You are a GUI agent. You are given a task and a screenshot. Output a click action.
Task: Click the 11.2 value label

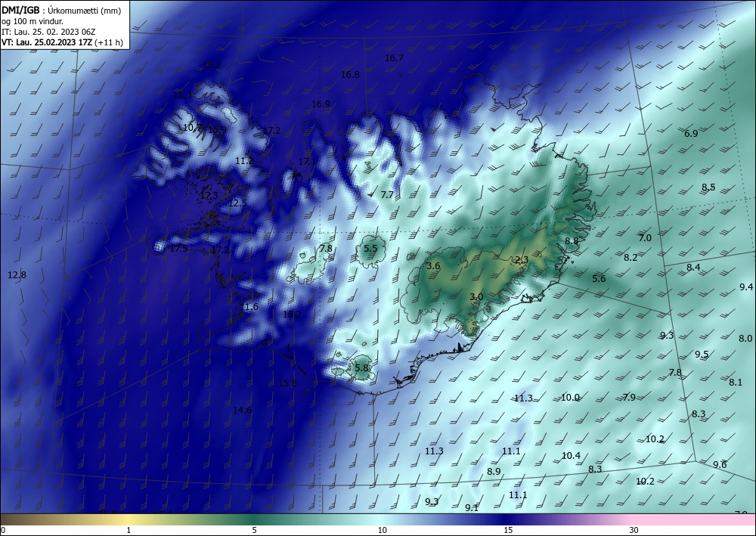click(x=244, y=161)
